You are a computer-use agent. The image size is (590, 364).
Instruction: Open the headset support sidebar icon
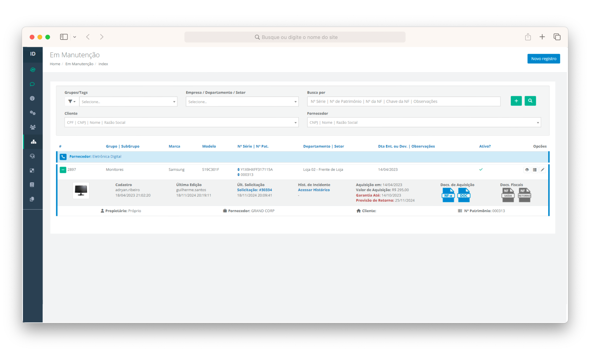32,156
